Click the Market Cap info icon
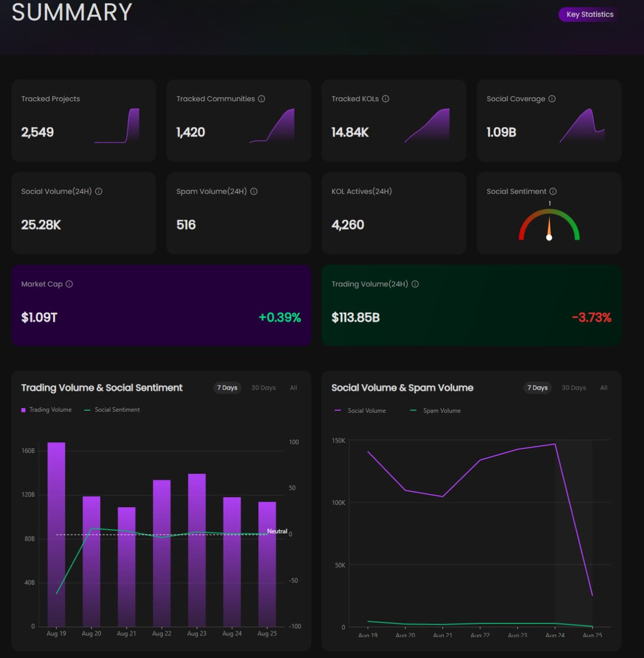This screenshot has height=658, width=644. 69,284
